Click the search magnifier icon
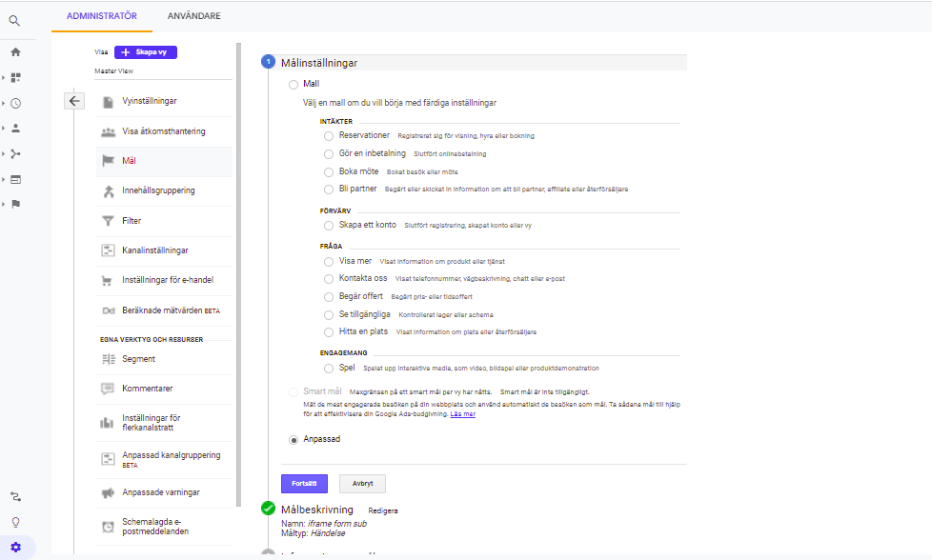Image resolution: width=932 pixels, height=560 pixels. [14, 20]
